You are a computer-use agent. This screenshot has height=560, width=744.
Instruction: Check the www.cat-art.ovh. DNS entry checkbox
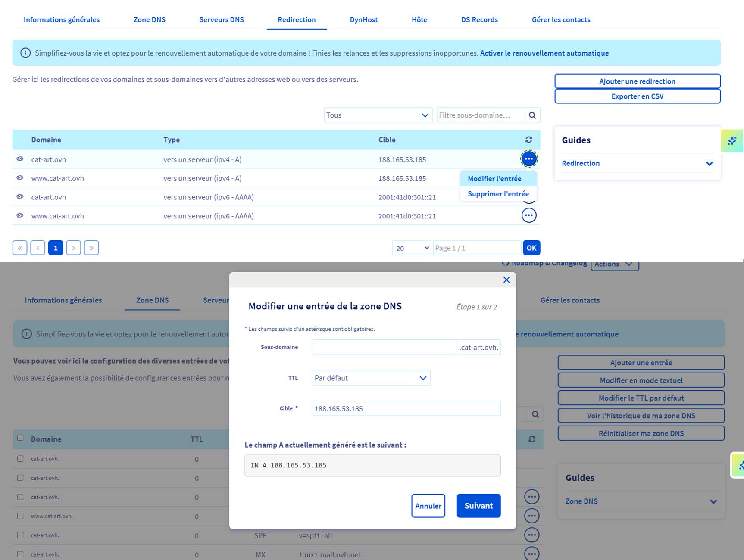click(20, 516)
